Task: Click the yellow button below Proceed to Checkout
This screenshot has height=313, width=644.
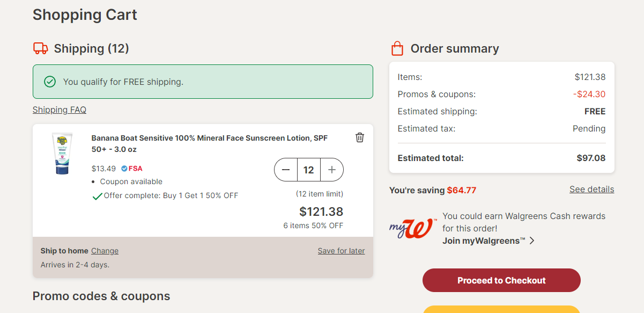Action: point(501,309)
